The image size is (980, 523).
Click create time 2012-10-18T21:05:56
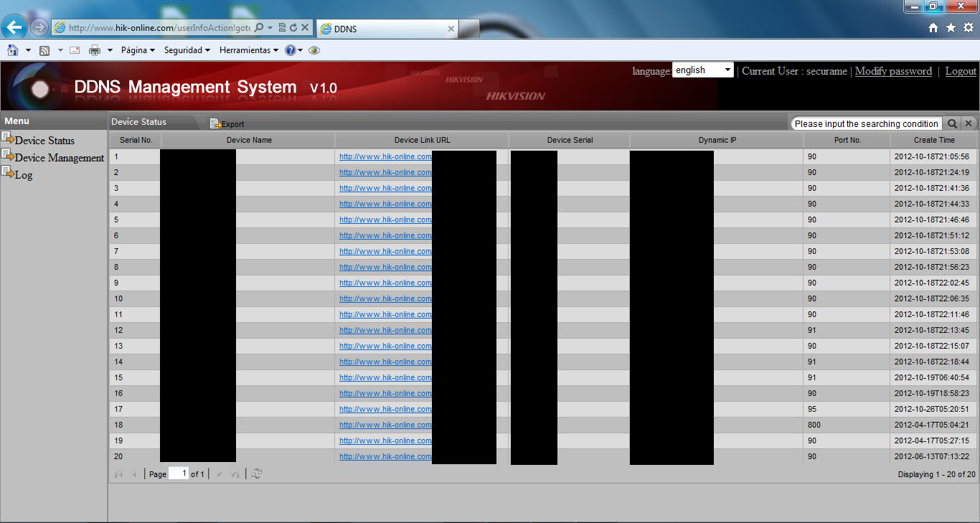coord(932,156)
